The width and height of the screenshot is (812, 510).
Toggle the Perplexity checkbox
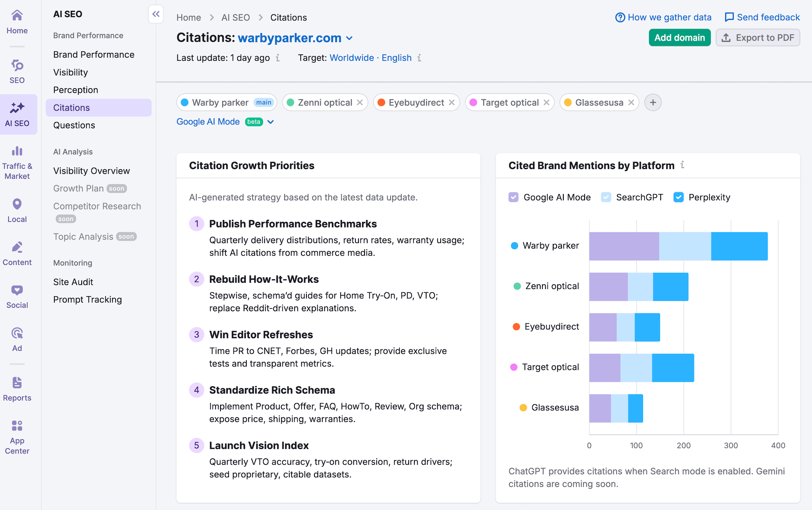pos(679,197)
